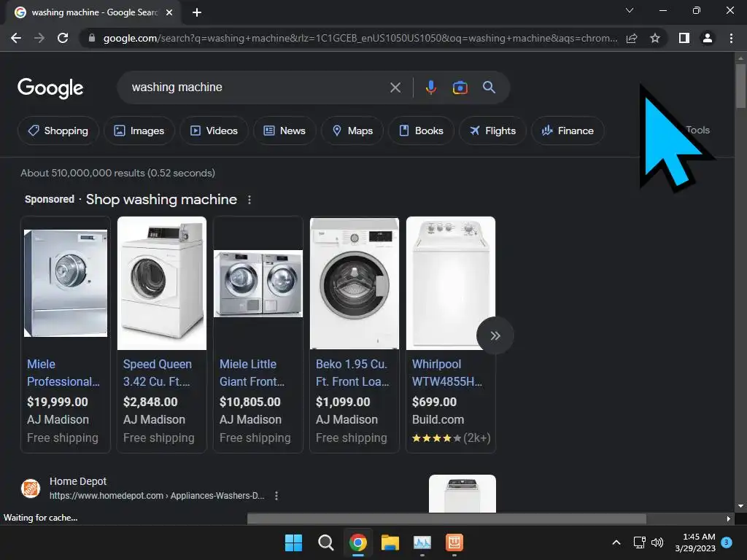The image size is (747, 560).
Task: Click the browser forward arrow
Action: (39, 38)
